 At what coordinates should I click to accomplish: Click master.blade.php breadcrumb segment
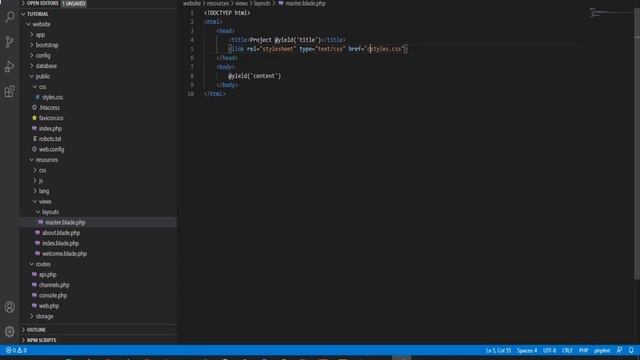(305, 3)
